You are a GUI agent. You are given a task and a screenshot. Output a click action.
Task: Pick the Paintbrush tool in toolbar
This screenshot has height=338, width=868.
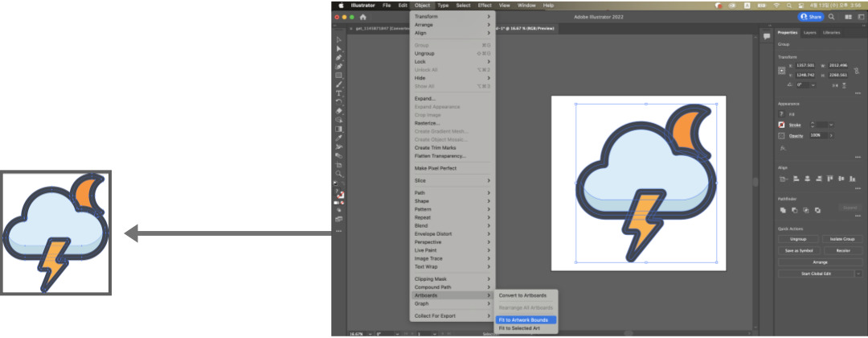(x=339, y=84)
